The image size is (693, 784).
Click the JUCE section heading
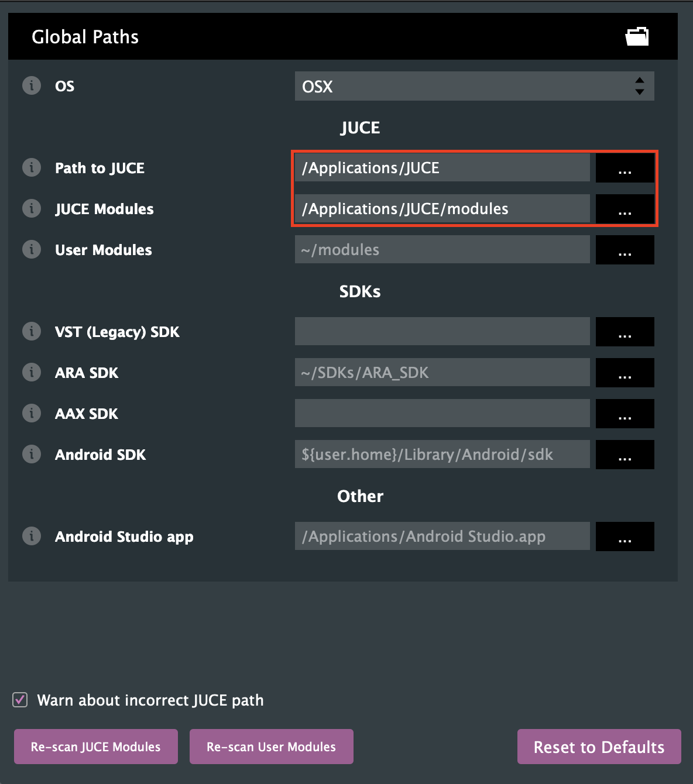coord(360,128)
